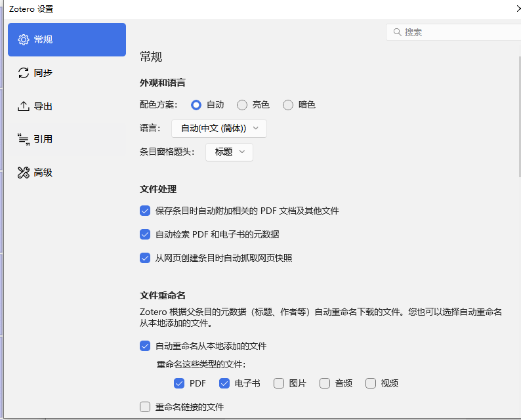Viewport: 521px width, 420px height.
Task: Click the gear icon beside 常规
Action: click(23, 39)
